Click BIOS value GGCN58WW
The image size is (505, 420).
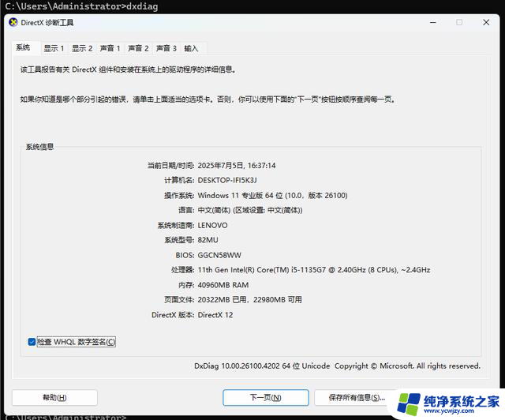point(219,255)
